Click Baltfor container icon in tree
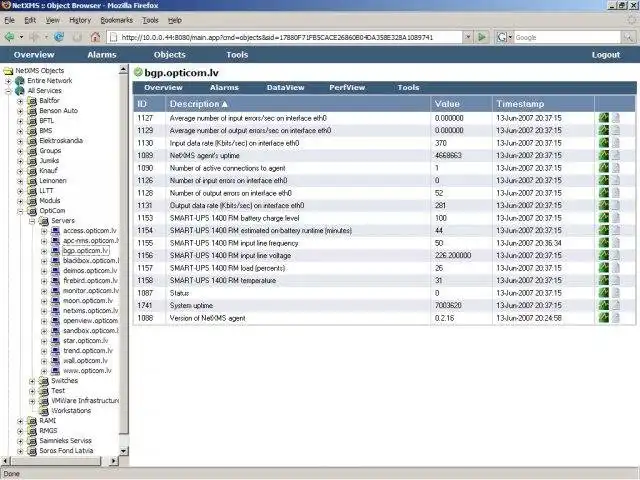This screenshot has width=640, height=480. (32, 101)
